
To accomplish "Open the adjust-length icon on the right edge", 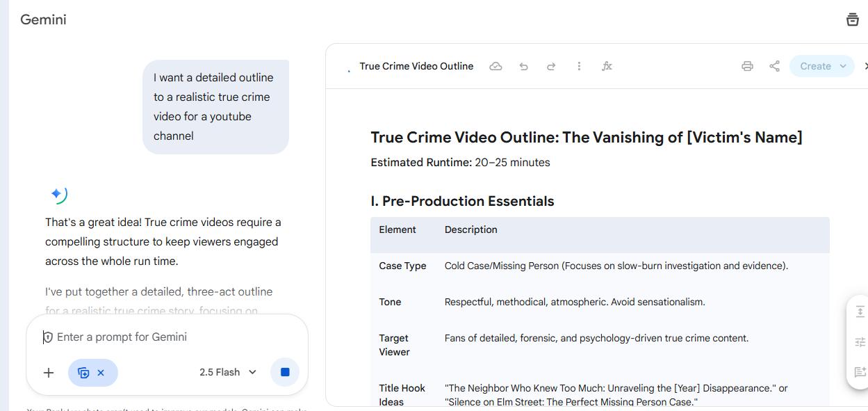I will (x=859, y=311).
